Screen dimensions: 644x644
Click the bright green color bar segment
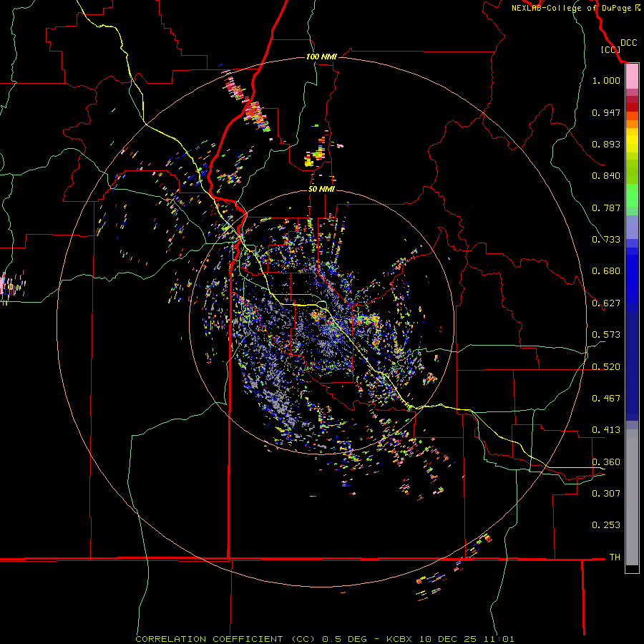[632, 195]
